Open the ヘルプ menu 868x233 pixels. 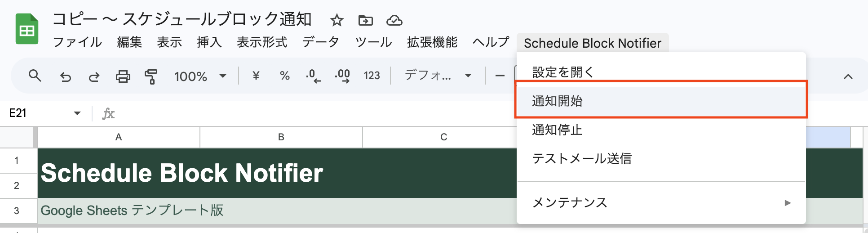click(x=491, y=42)
